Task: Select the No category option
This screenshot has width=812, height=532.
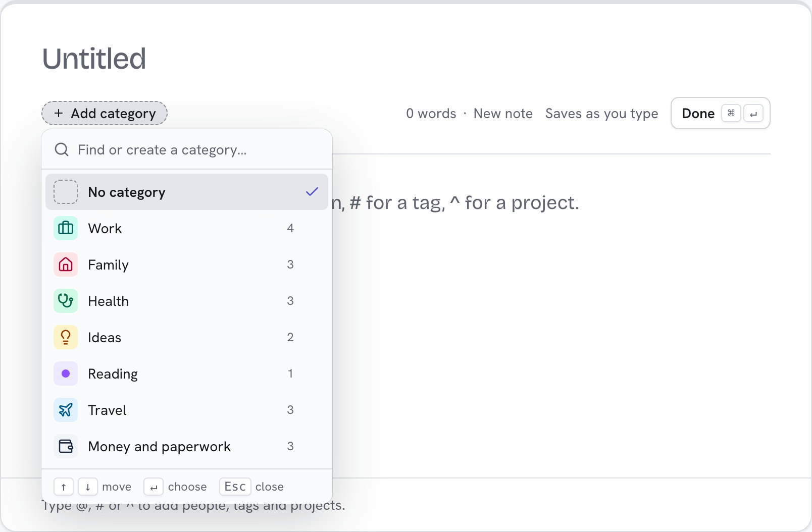Action: (x=187, y=192)
